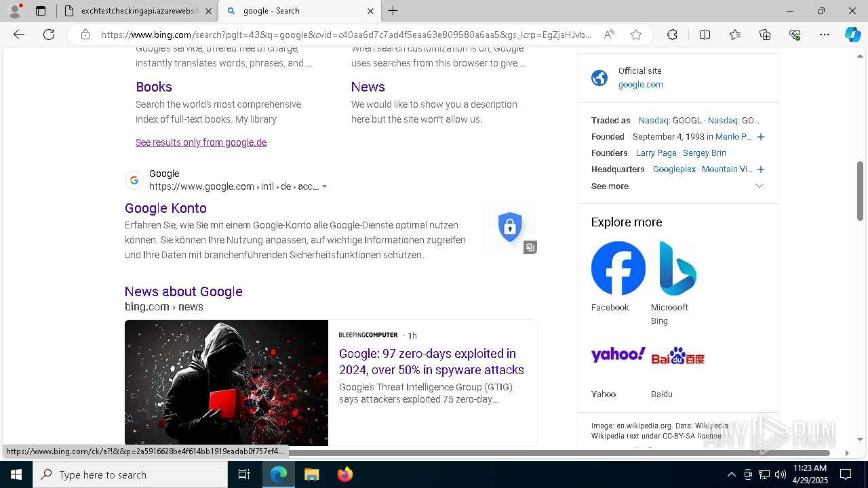Open Microsoft Edge from the taskbar
868x488 pixels.
tap(279, 474)
